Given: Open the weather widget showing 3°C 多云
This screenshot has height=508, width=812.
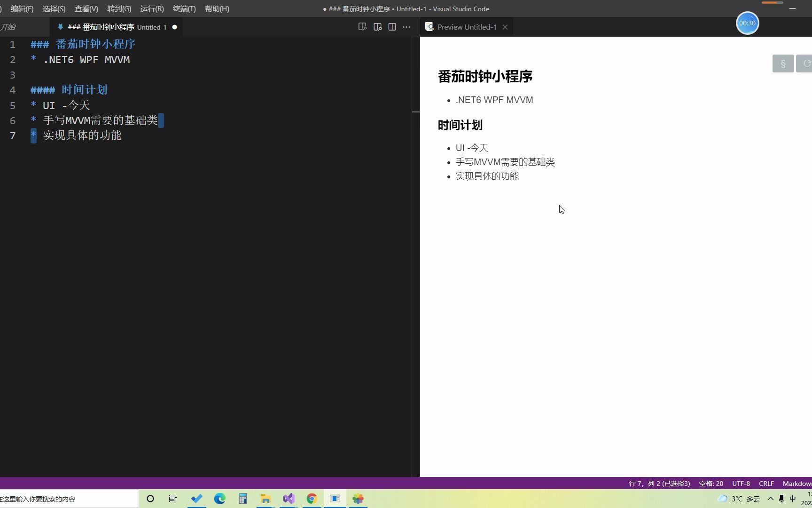Looking at the screenshot, I should click(x=739, y=499).
